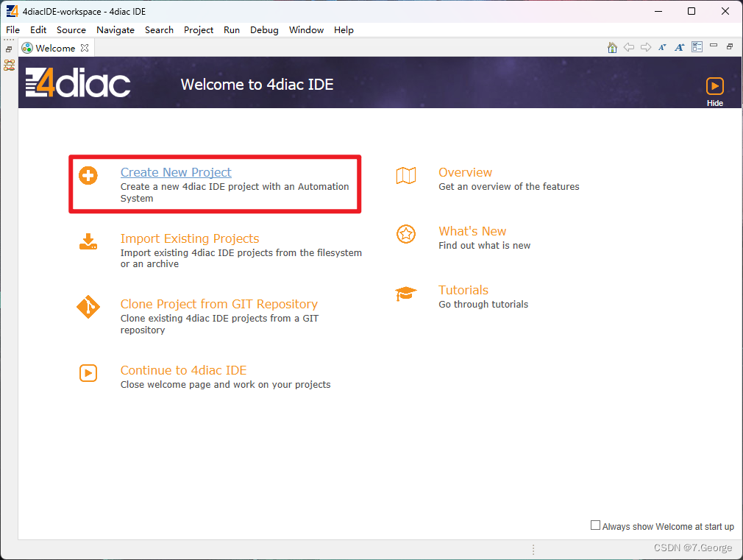This screenshot has height=560, width=743.
Task: Click the Tutorials graduation cap icon
Action: coord(406,293)
